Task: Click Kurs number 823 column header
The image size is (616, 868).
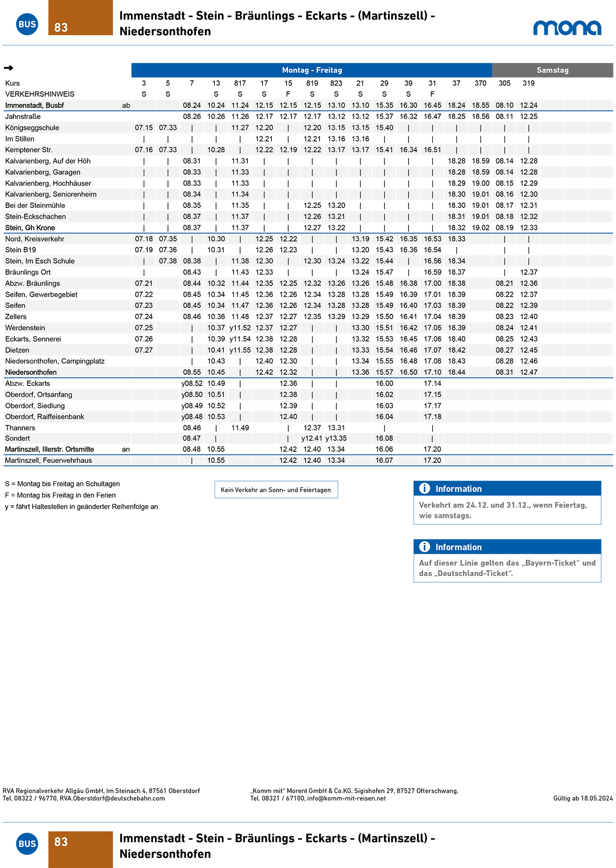Action: [x=336, y=83]
